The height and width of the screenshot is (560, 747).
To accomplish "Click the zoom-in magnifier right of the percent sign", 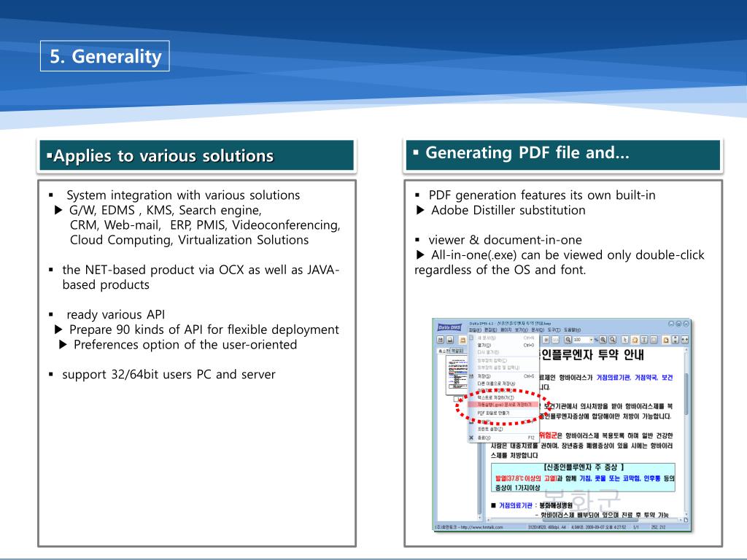I will (x=603, y=340).
